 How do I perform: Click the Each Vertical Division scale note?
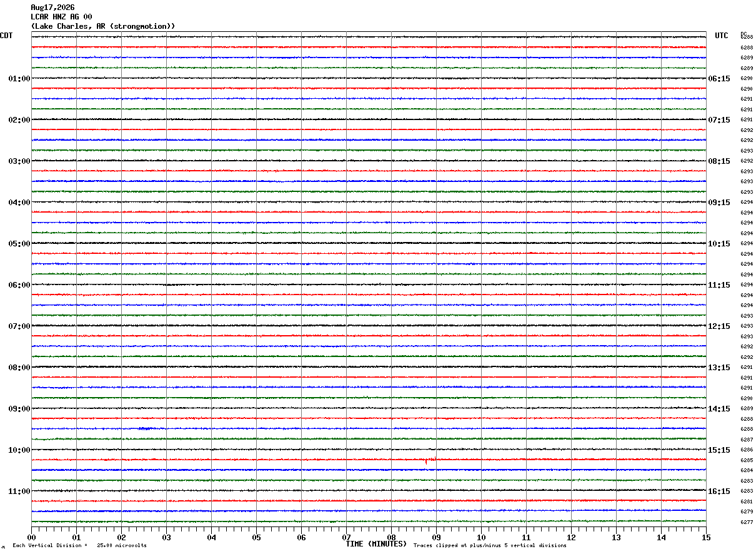tap(79, 546)
